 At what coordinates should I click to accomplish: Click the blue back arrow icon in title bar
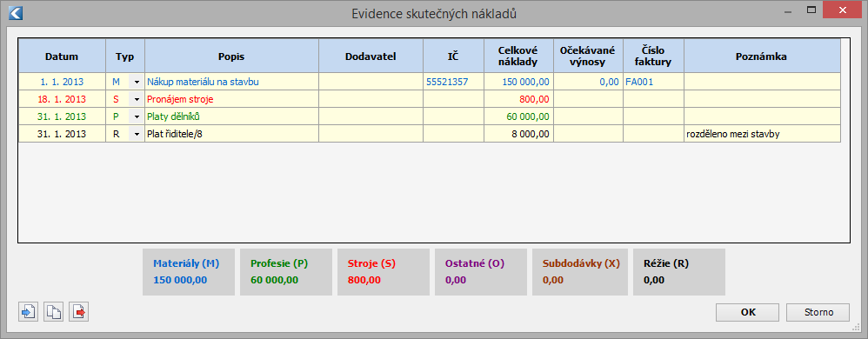click(16, 13)
